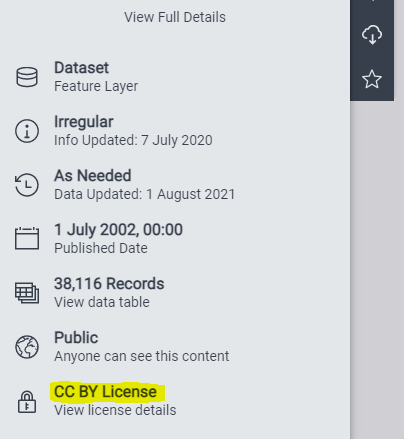404x439 pixels.
Task: Click the Irregular heading text
Action: [84, 122]
